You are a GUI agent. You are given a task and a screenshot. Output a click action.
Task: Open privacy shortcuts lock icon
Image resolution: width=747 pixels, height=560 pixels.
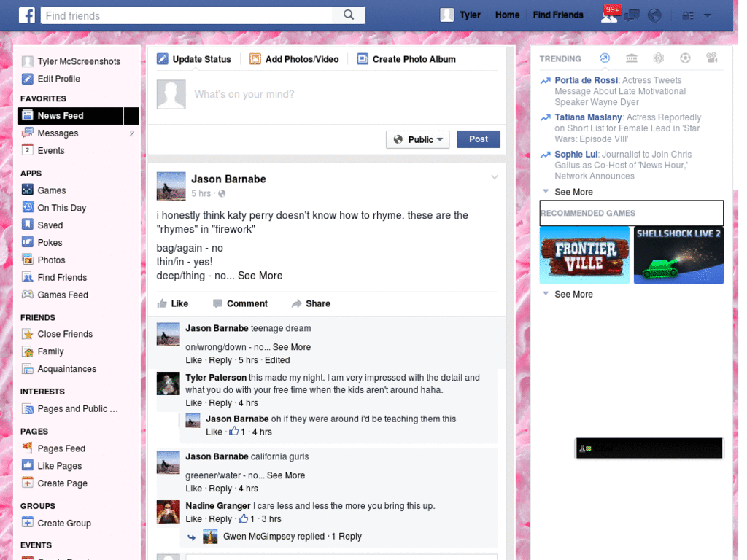pyautogui.click(x=687, y=16)
